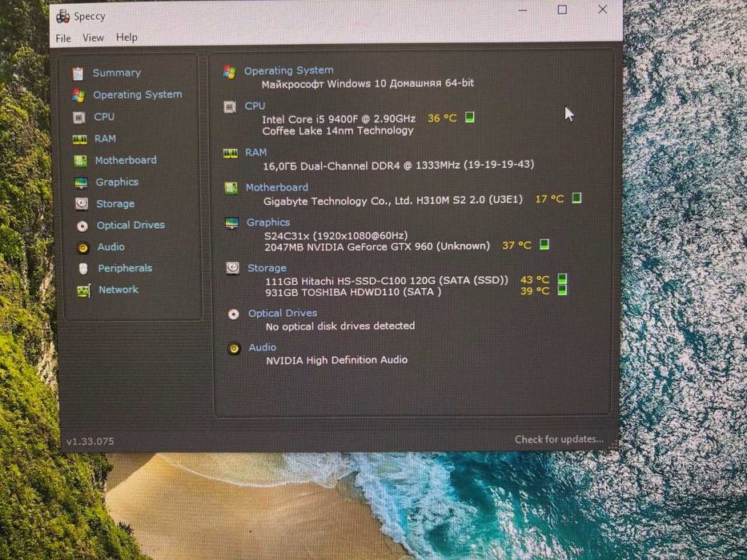Click the Peripherals mouse icon in sidebar
This screenshot has height=560, width=747.
click(83, 269)
